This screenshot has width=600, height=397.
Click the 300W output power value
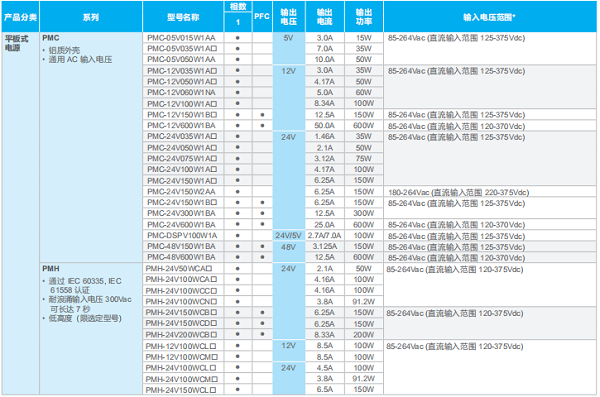click(364, 213)
